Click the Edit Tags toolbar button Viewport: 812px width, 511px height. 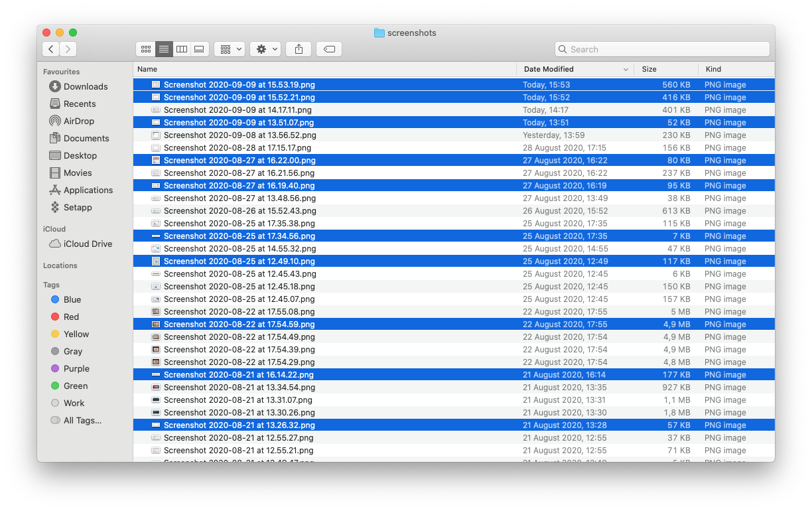[x=328, y=48]
